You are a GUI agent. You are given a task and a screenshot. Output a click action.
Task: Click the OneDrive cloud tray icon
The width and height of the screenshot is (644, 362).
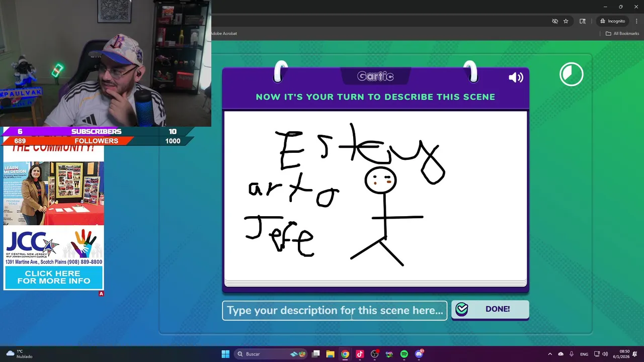pyautogui.click(x=561, y=354)
